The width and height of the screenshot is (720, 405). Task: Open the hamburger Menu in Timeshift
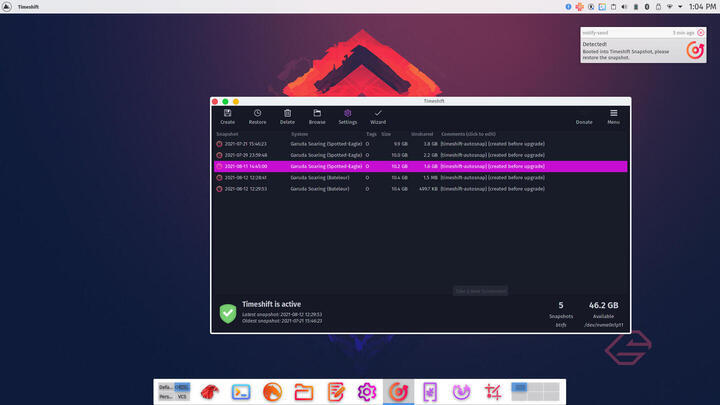613,117
